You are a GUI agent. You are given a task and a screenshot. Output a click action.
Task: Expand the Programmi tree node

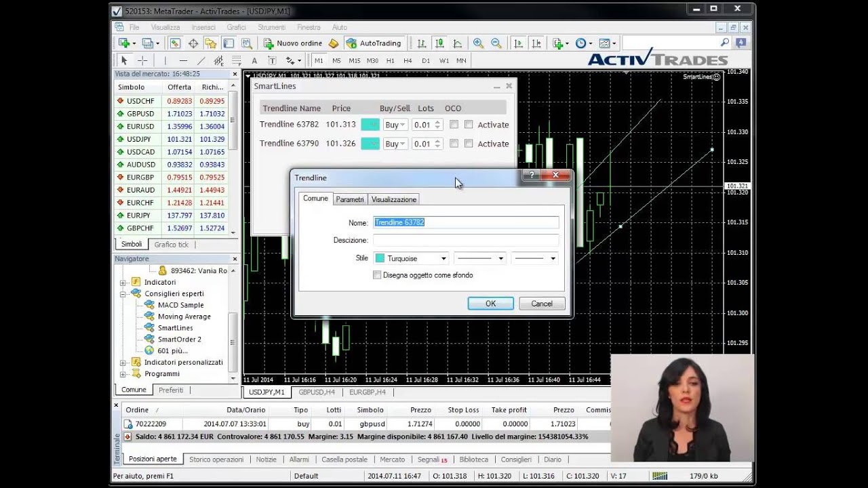123,374
